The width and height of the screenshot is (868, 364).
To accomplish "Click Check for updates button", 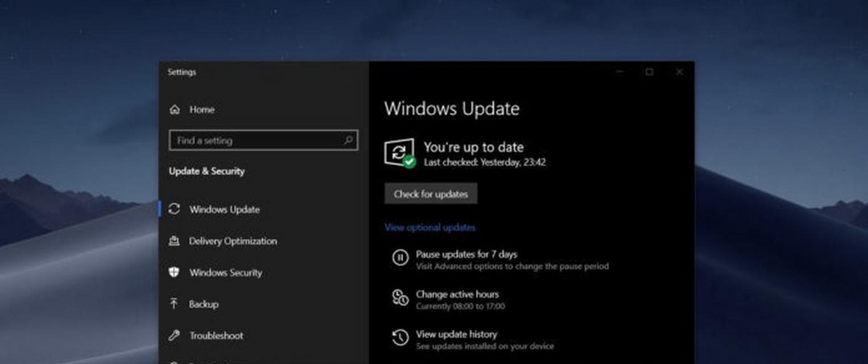I will [x=431, y=194].
